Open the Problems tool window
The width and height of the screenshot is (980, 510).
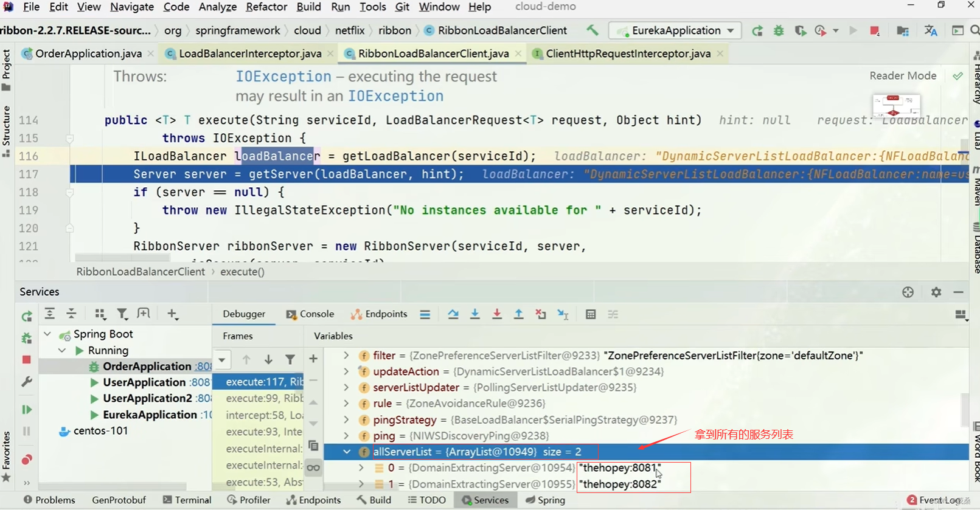coord(49,500)
